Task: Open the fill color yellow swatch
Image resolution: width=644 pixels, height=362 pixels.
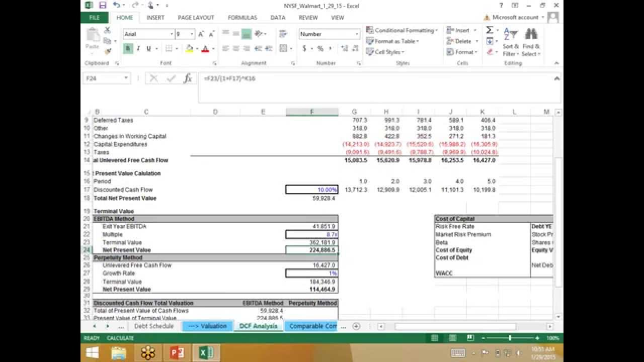Action: [189, 49]
